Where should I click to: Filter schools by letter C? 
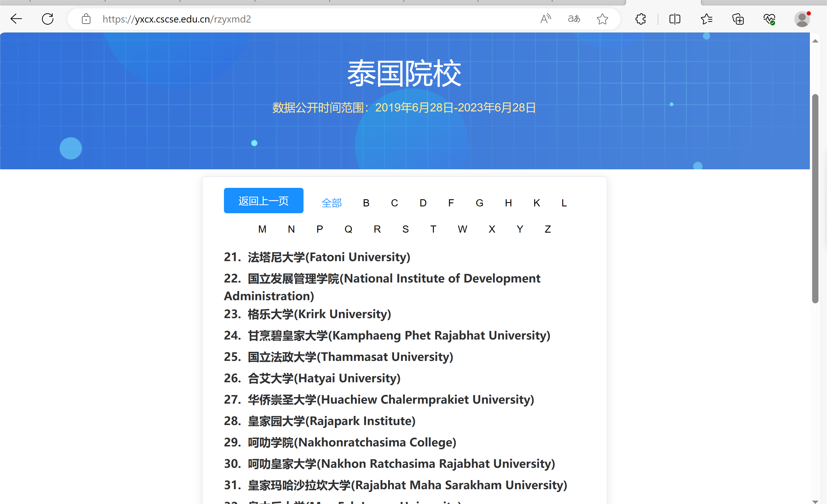394,203
